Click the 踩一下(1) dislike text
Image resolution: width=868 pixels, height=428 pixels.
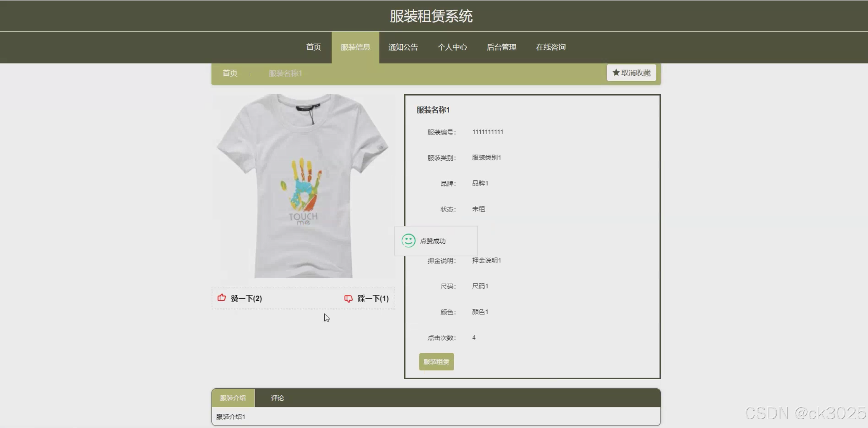[x=373, y=298]
